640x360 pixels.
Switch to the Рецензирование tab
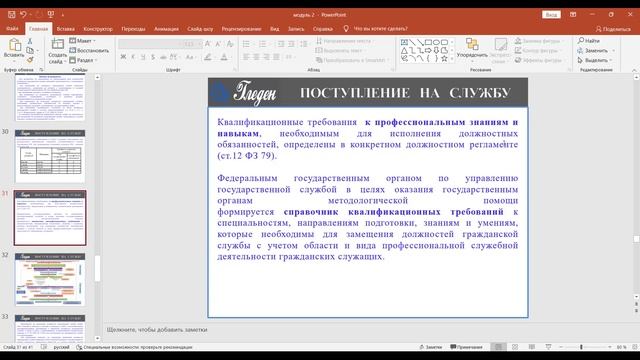pyautogui.click(x=241, y=29)
